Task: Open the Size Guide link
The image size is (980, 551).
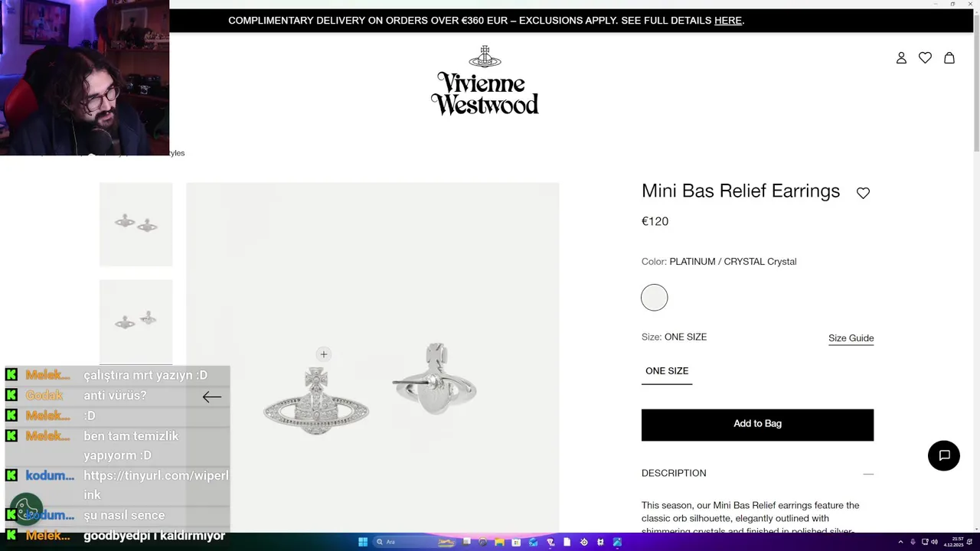Action: [851, 338]
